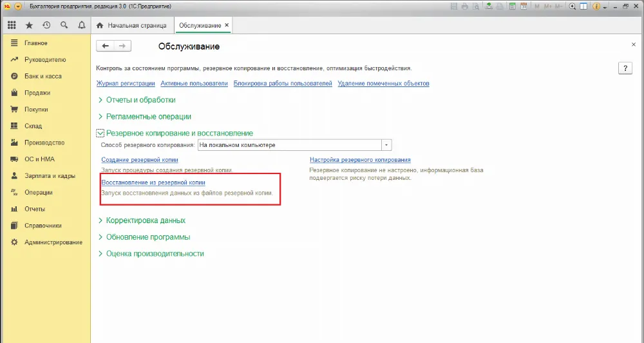This screenshot has height=343, width=644.
Task: Open Favorites star icon
Action: pos(29,25)
